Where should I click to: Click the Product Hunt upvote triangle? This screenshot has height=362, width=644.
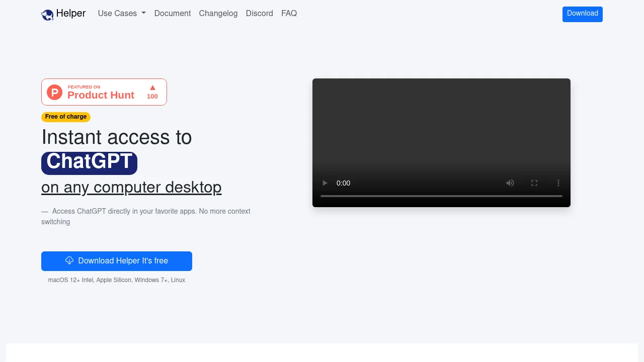pos(152,87)
